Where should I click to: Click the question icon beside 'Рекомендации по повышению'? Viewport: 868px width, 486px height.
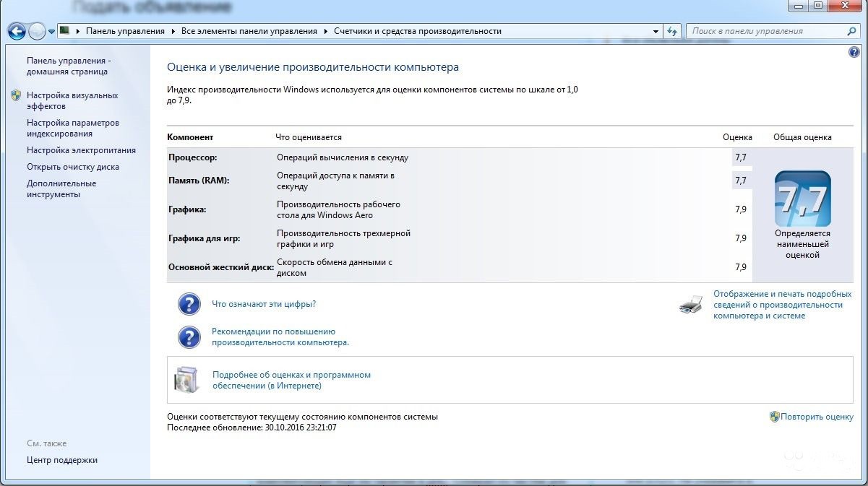pos(189,337)
